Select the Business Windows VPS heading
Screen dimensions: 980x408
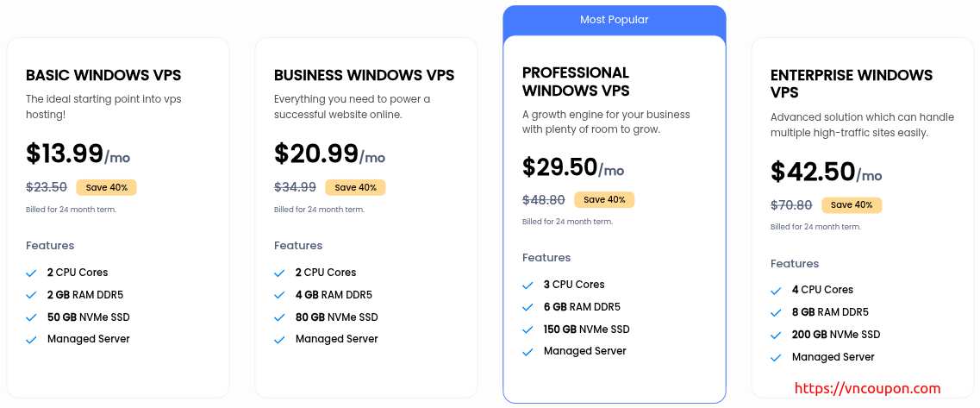click(365, 76)
